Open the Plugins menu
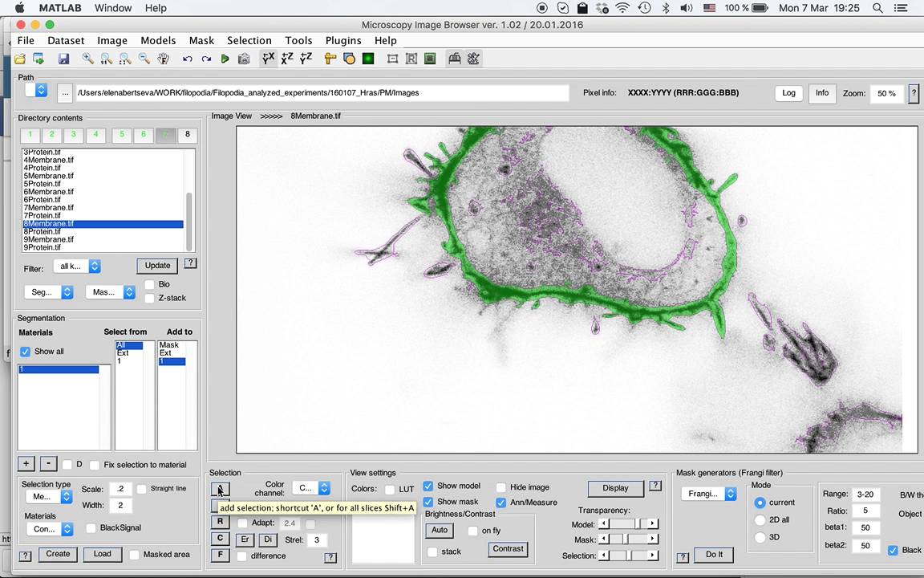This screenshot has width=924, height=578. 343,40
